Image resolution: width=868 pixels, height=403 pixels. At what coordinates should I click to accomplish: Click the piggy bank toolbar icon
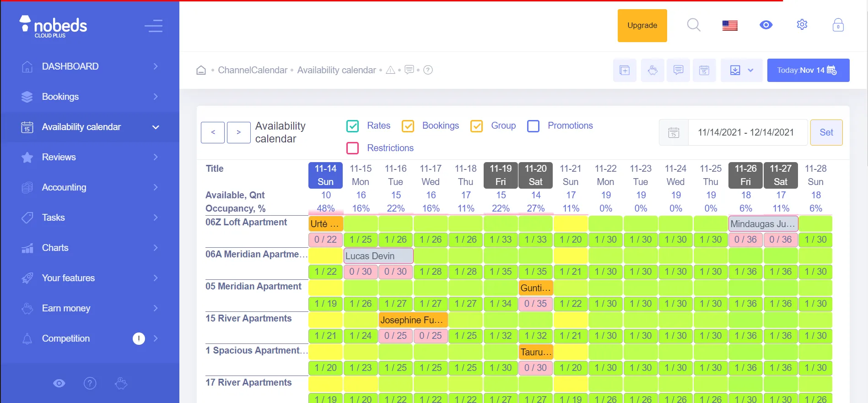click(x=653, y=70)
